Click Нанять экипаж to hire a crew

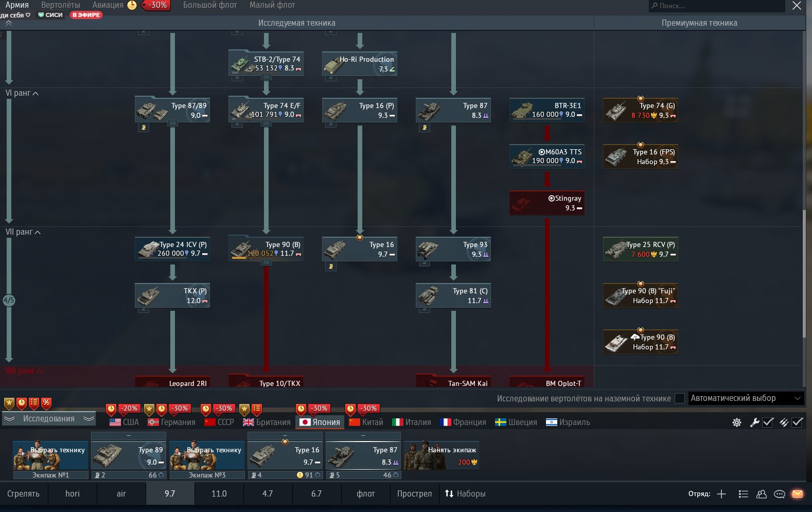442,455
